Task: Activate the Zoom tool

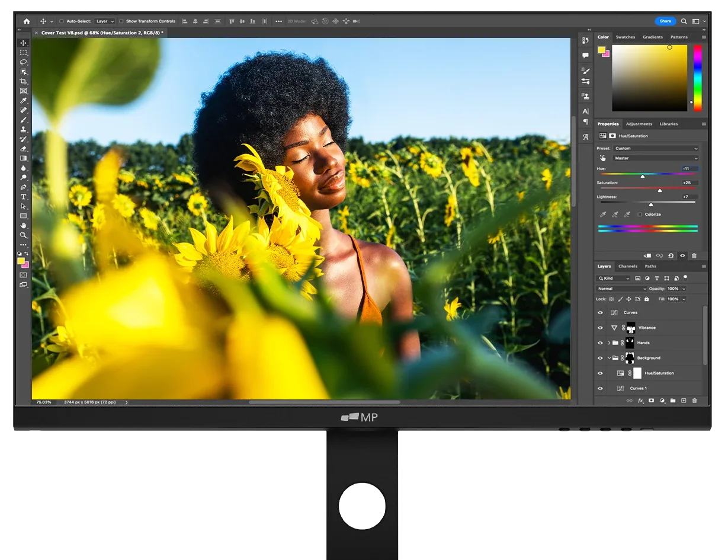Action: point(24,235)
